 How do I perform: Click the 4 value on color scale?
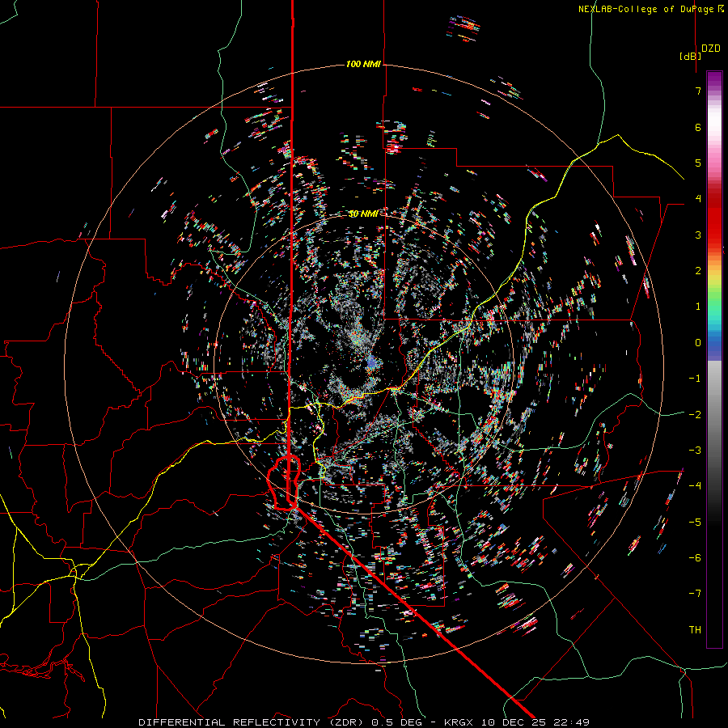[698, 199]
